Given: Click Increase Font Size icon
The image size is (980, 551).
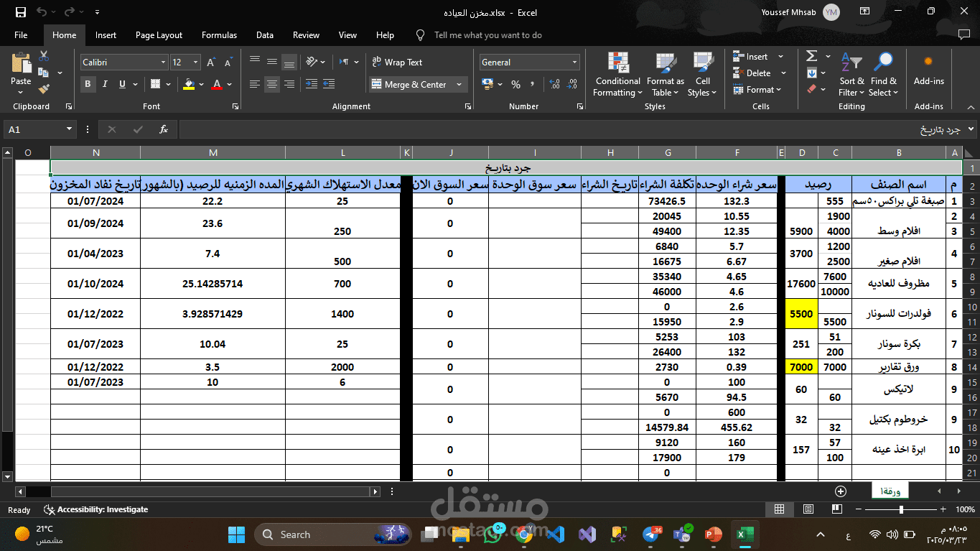Looking at the screenshot, I should (x=211, y=62).
